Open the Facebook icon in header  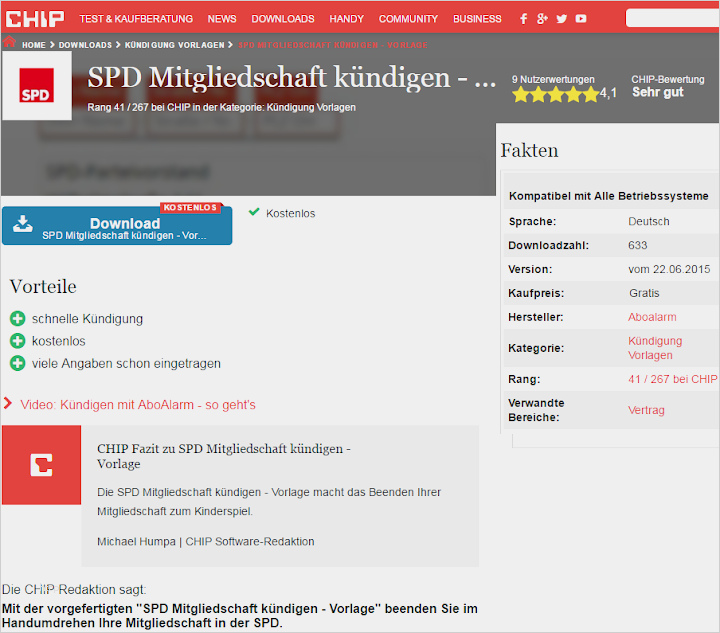523,19
